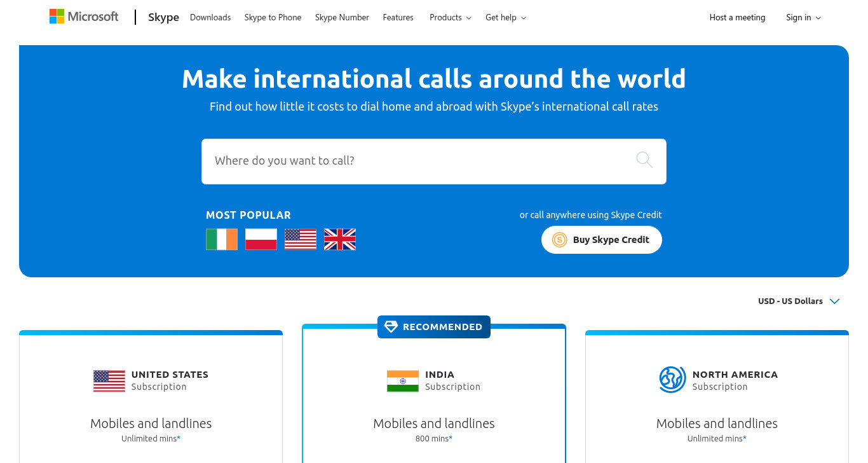The height and width of the screenshot is (463, 868).
Task: Click the Skype Credit coin icon
Action: point(559,240)
